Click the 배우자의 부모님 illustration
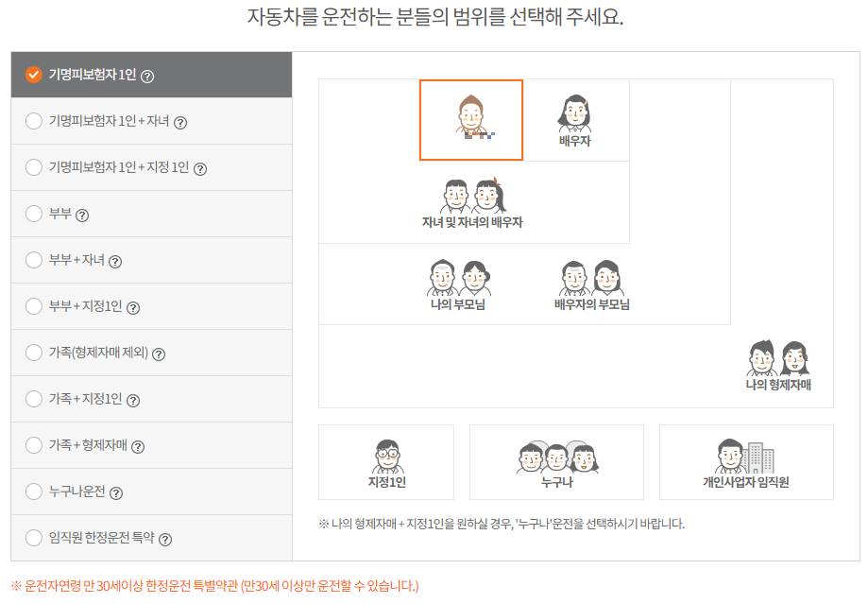The width and height of the screenshot is (868, 604). (592, 278)
